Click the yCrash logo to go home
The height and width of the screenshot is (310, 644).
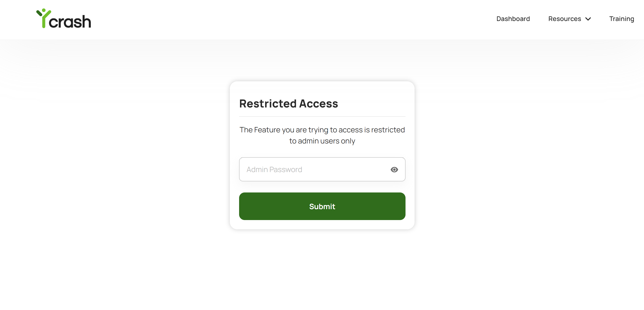tap(63, 19)
